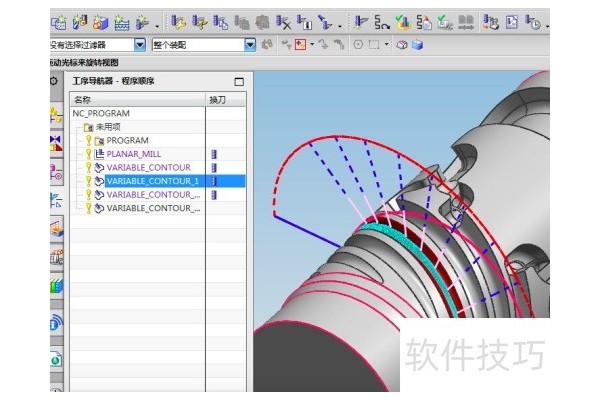Viewport: 600px width, 400px height.
Task: Click the 名称 column header
Action: pyautogui.click(x=138, y=100)
